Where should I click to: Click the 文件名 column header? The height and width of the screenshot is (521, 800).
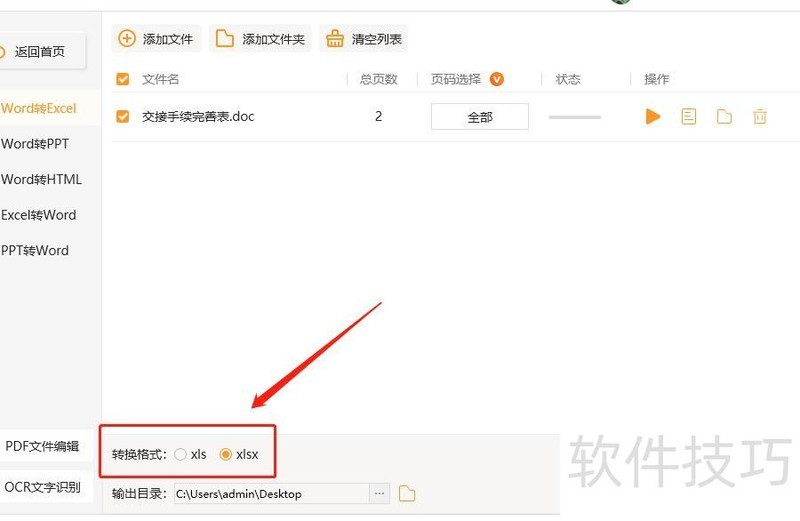[160, 79]
